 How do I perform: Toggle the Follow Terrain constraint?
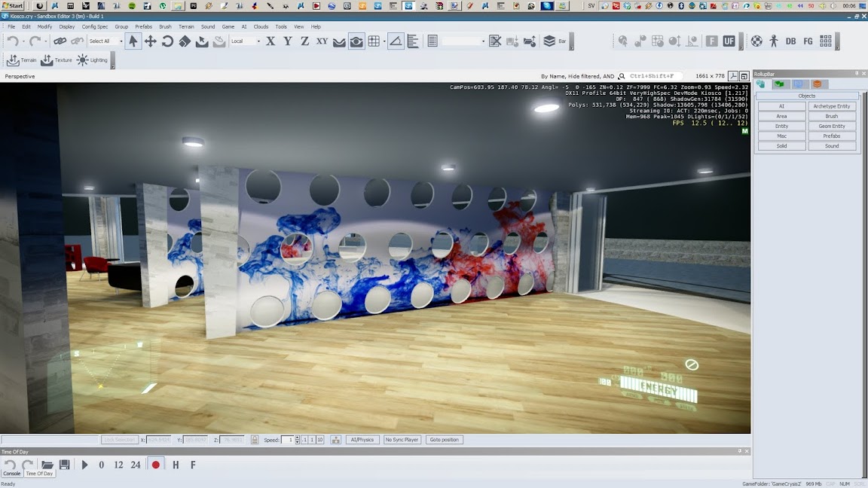pyautogui.click(x=339, y=41)
